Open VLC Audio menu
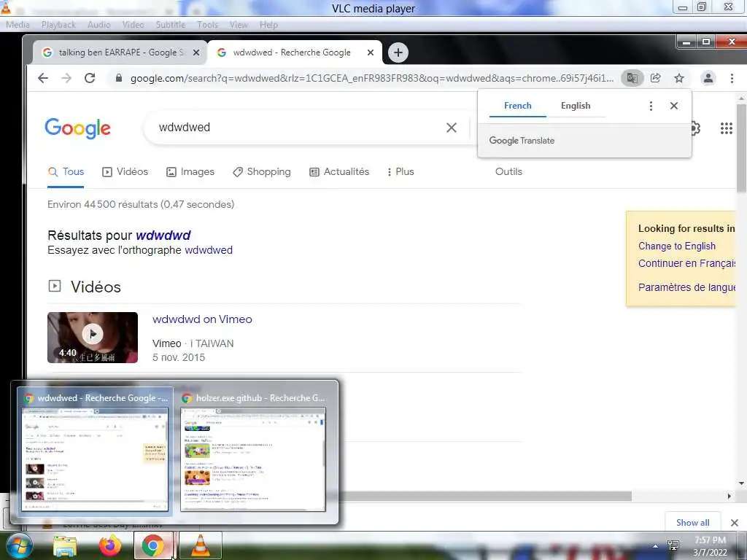Image resolution: width=747 pixels, height=560 pixels. click(x=98, y=25)
